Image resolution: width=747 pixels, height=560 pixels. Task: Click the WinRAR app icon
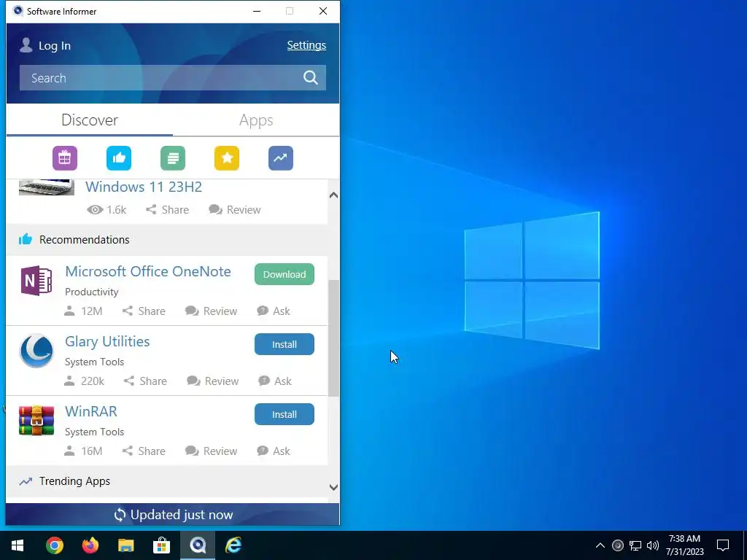(36, 421)
